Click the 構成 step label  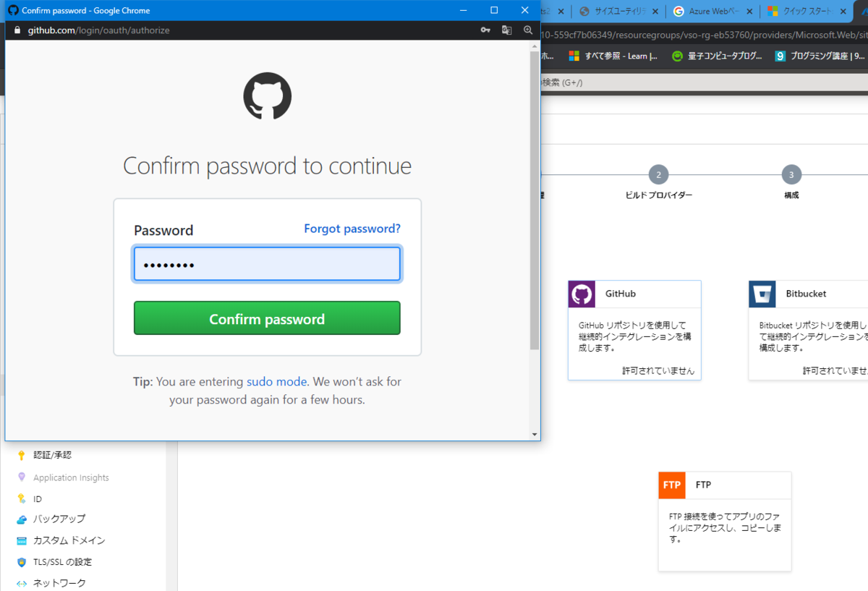coord(791,195)
